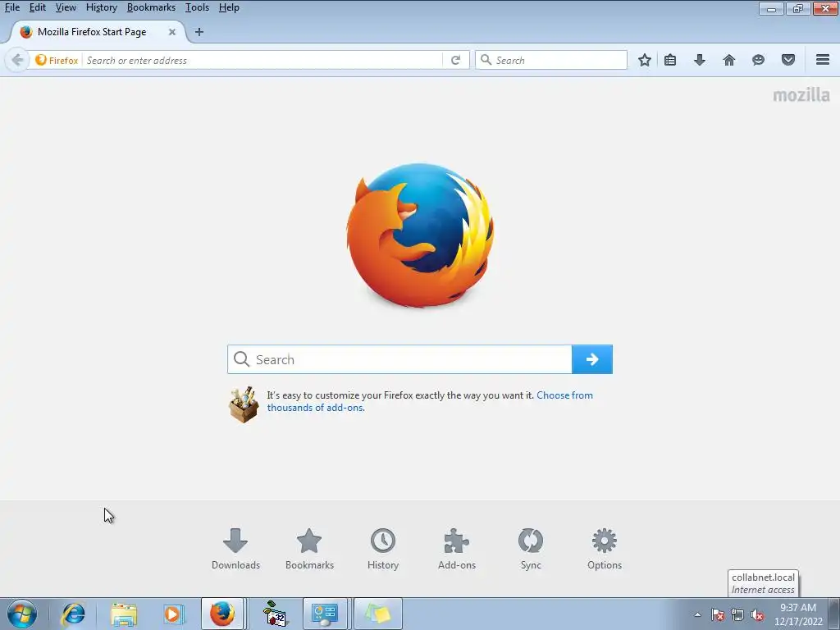Open Options from the bottom launcher
This screenshot has height=630, width=840.
605,549
